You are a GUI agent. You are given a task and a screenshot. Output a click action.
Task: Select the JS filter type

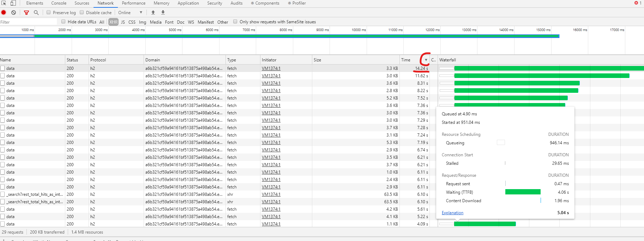(123, 22)
